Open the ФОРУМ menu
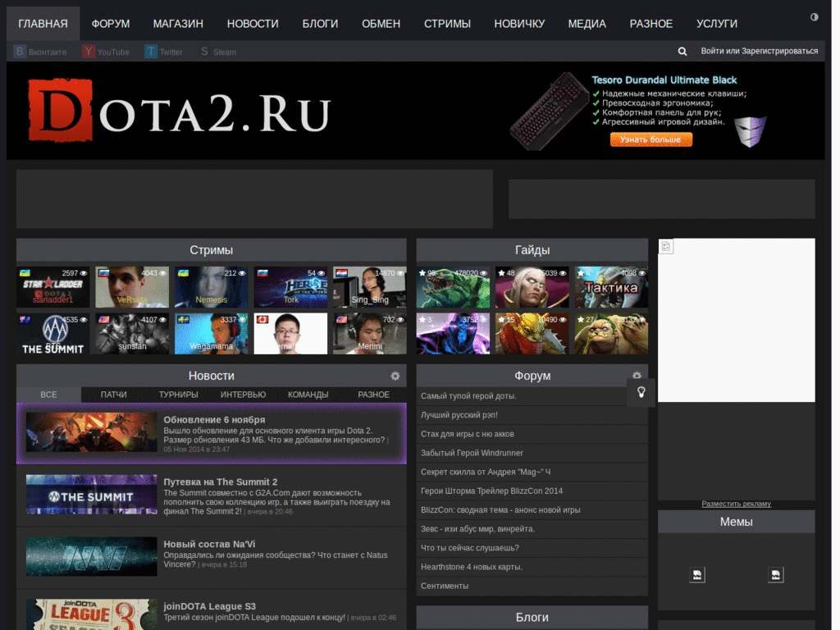 tap(111, 24)
